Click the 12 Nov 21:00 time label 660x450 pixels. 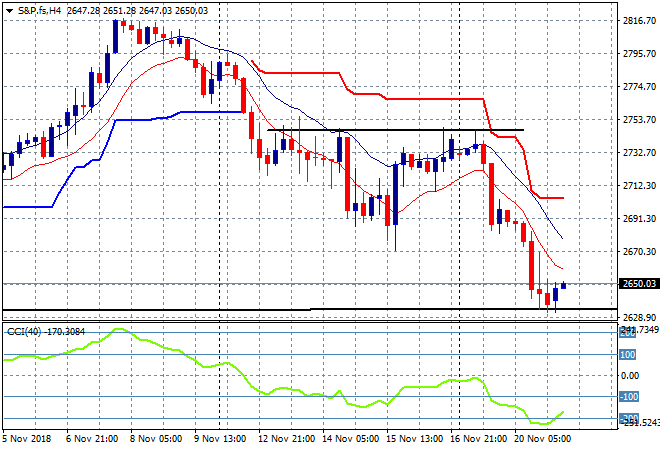pyautogui.click(x=286, y=439)
